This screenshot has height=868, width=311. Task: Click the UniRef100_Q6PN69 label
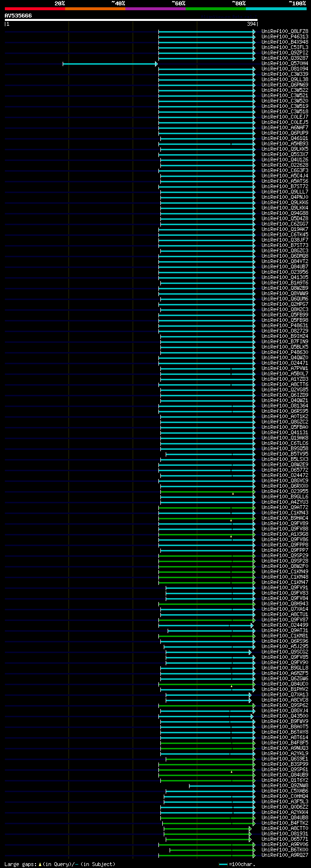[285, 85]
